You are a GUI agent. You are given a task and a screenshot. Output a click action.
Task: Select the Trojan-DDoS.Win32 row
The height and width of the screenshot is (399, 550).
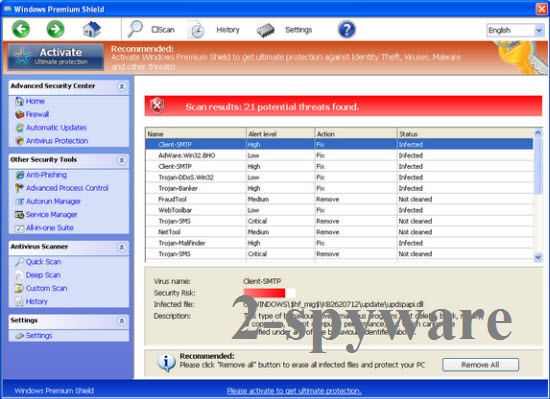point(339,177)
